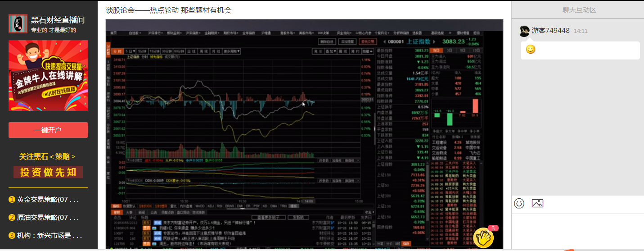The width and height of the screenshot is (644, 251).
Task: Click the image upload icon in chat
Action: pos(537,203)
